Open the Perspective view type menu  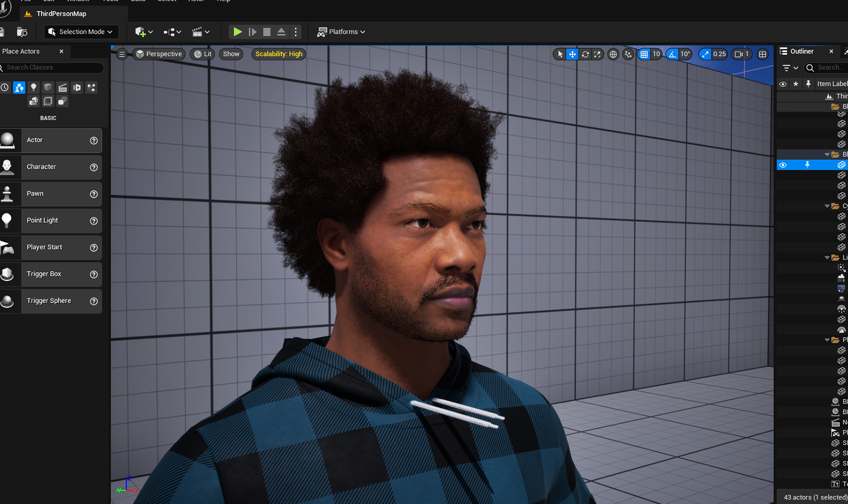[159, 54]
